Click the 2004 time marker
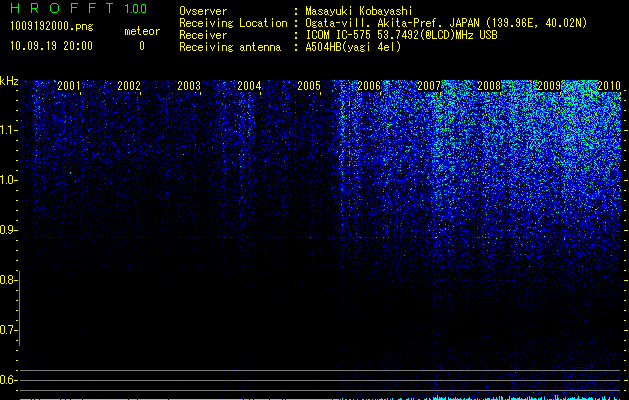 (x=249, y=86)
